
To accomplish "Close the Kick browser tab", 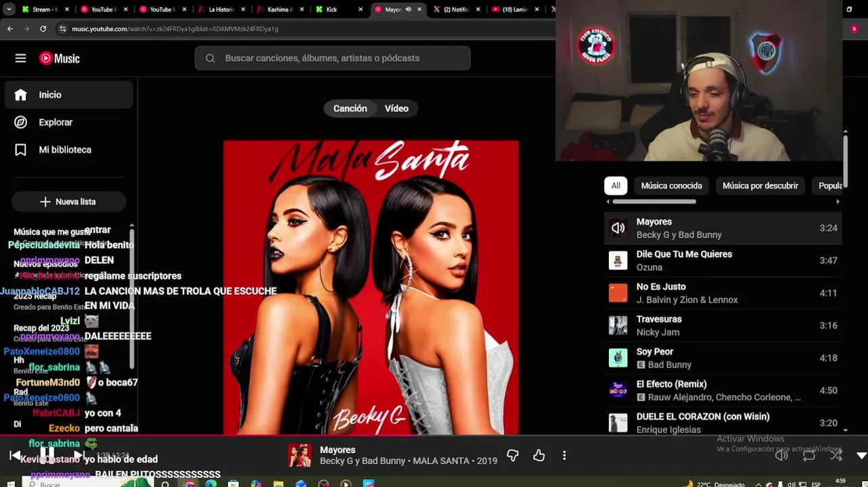I will (361, 9).
